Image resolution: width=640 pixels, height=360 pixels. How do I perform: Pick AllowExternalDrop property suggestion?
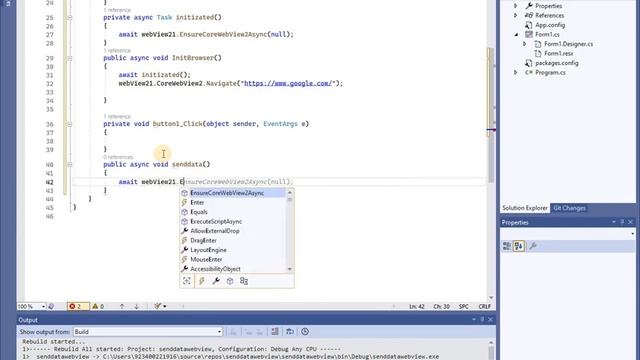point(233,231)
